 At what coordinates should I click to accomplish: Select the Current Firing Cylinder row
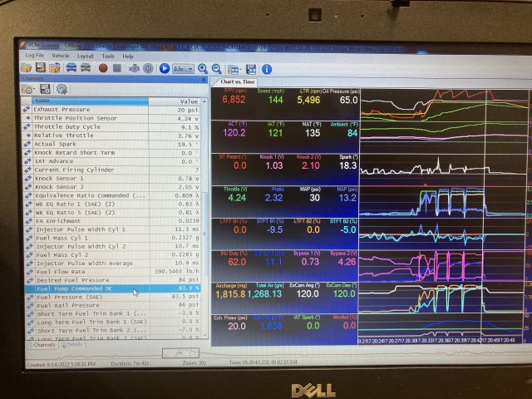point(111,170)
